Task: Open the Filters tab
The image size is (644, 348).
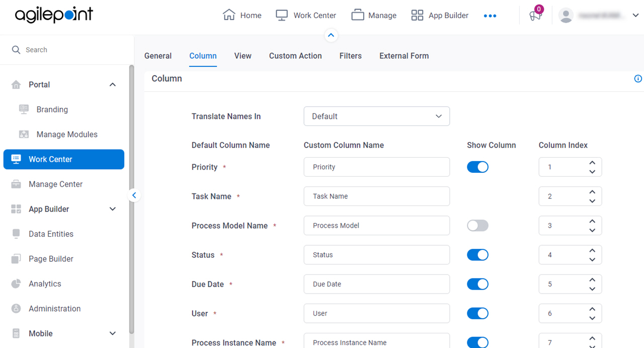Action: pos(351,56)
